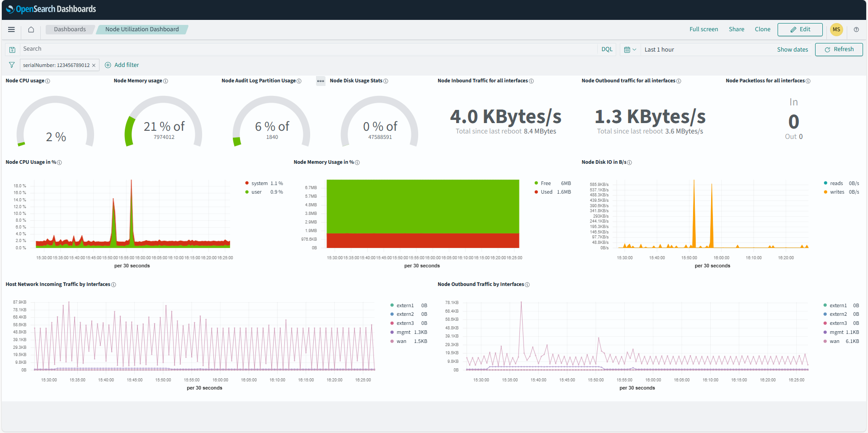Open the calendar quick select dropdown
This screenshot has height=433, width=868.
[630, 49]
